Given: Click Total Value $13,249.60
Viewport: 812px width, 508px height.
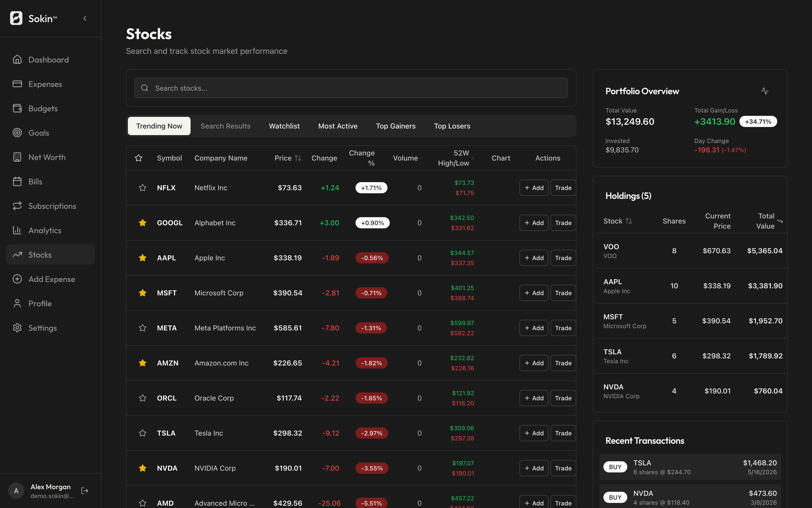Looking at the screenshot, I should [x=630, y=122].
